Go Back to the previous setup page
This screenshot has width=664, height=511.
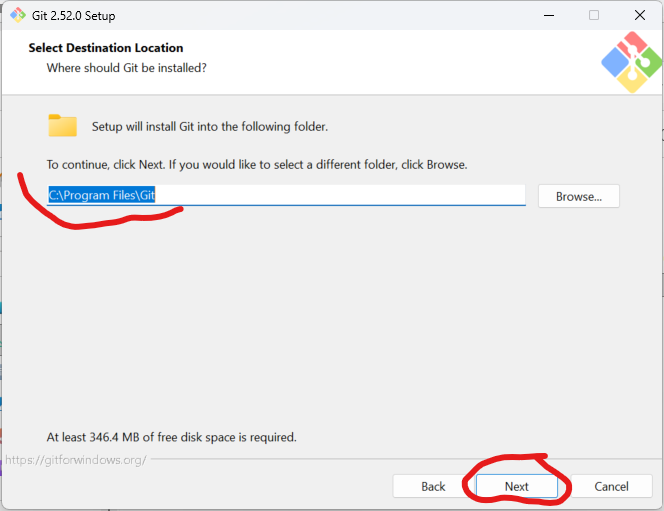[433, 486]
